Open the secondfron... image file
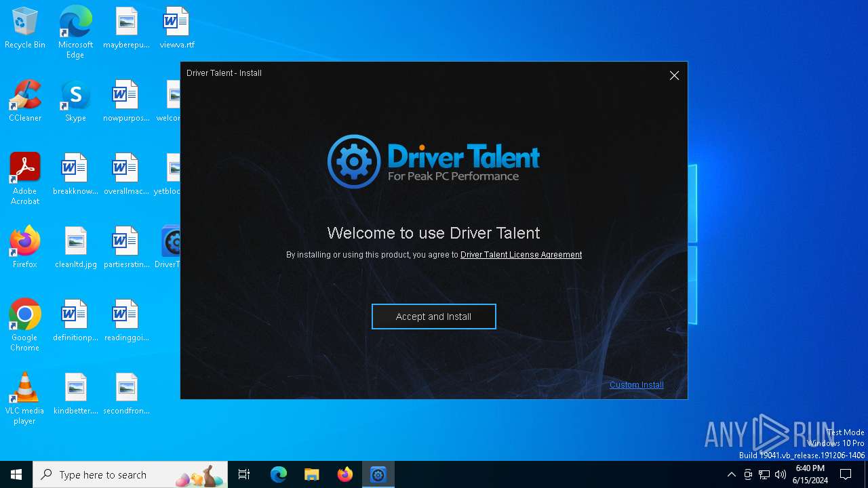Image resolution: width=868 pixels, height=488 pixels. coord(126,394)
